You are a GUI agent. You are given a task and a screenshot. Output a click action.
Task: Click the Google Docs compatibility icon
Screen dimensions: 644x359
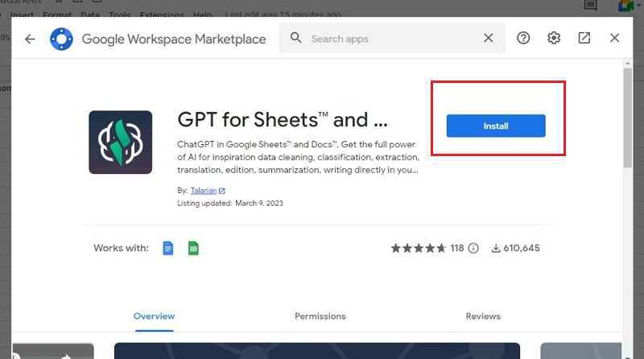click(168, 248)
